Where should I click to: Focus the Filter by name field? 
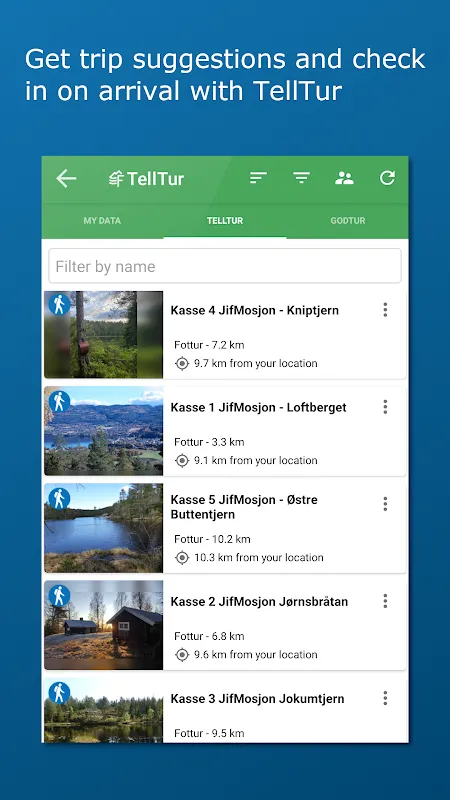pos(225,266)
